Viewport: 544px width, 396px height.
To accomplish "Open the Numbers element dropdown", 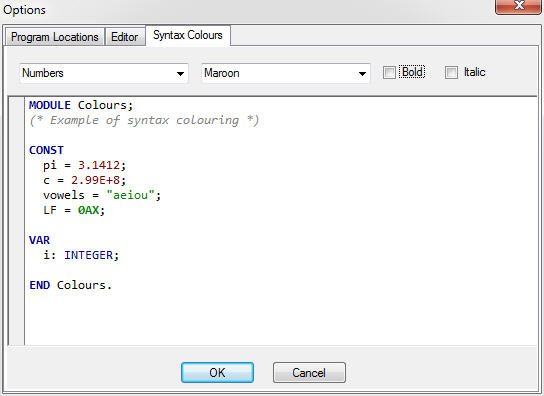I will click(x=104, y=73).
